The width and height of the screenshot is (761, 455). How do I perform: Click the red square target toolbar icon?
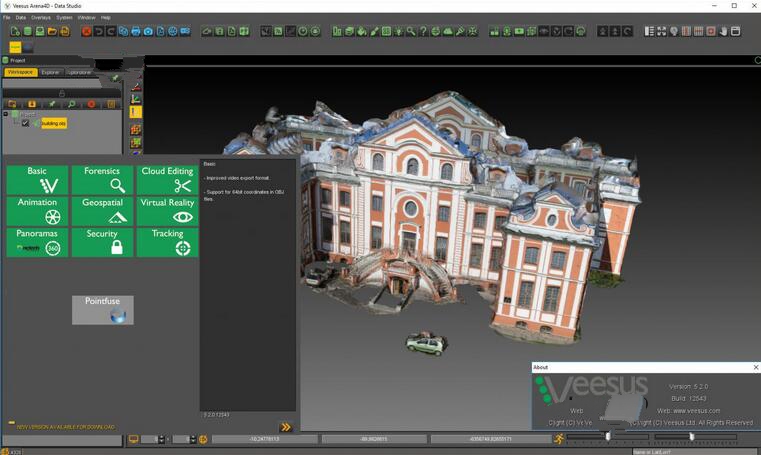pos(711,32)
